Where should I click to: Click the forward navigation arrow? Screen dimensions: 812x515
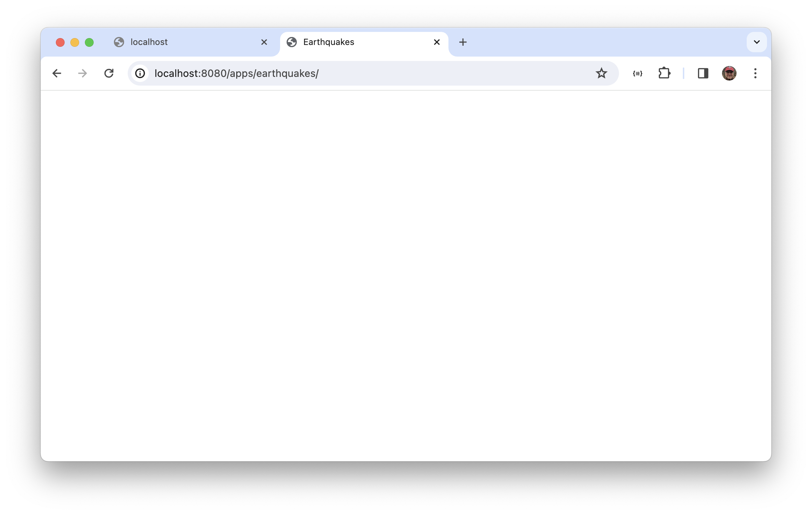[x=83, y=73]
